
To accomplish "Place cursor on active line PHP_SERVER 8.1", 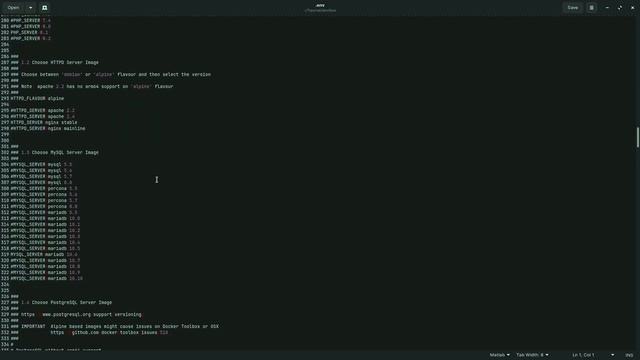I will (x=29, y=32).
